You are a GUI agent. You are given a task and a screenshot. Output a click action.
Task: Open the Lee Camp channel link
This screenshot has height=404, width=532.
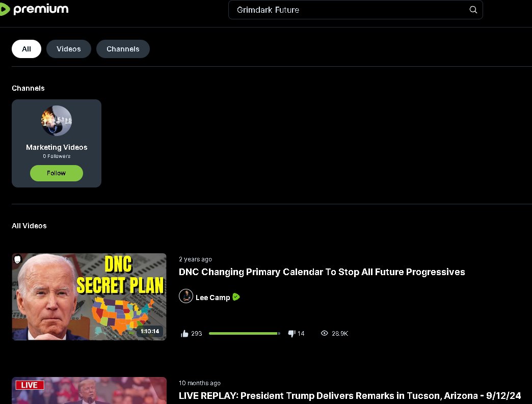pos(212,298)
